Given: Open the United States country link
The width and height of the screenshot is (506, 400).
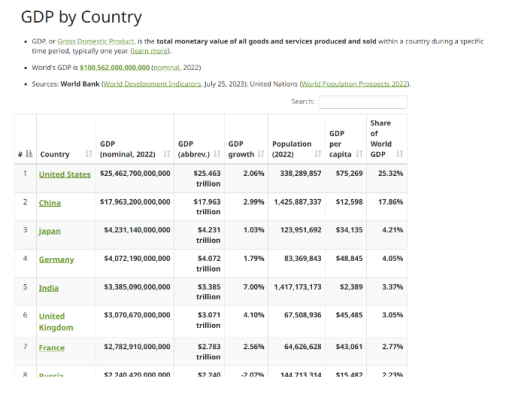Looking at the screenshot, I should click(x=65, y=174).
